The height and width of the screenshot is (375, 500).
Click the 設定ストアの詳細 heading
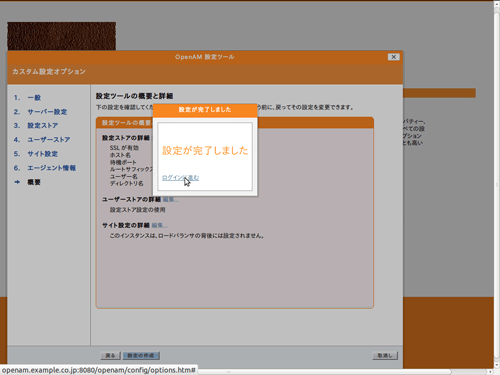point(126,138)
